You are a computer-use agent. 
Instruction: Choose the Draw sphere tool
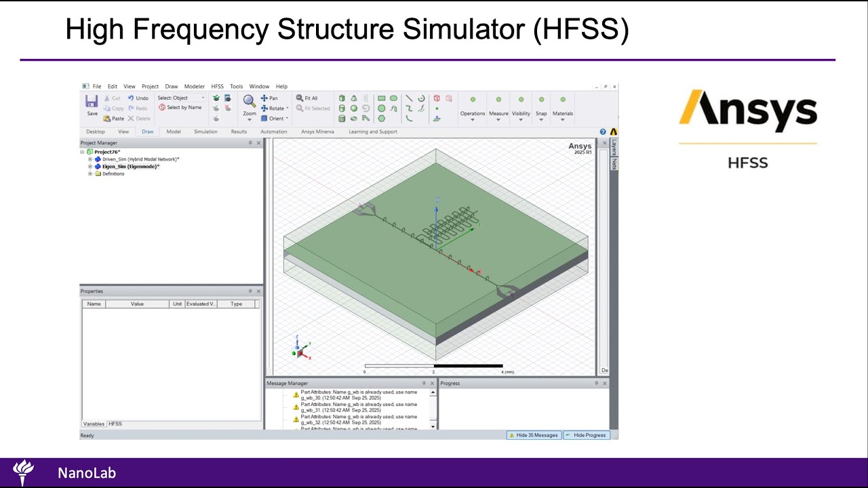(354, 108)
